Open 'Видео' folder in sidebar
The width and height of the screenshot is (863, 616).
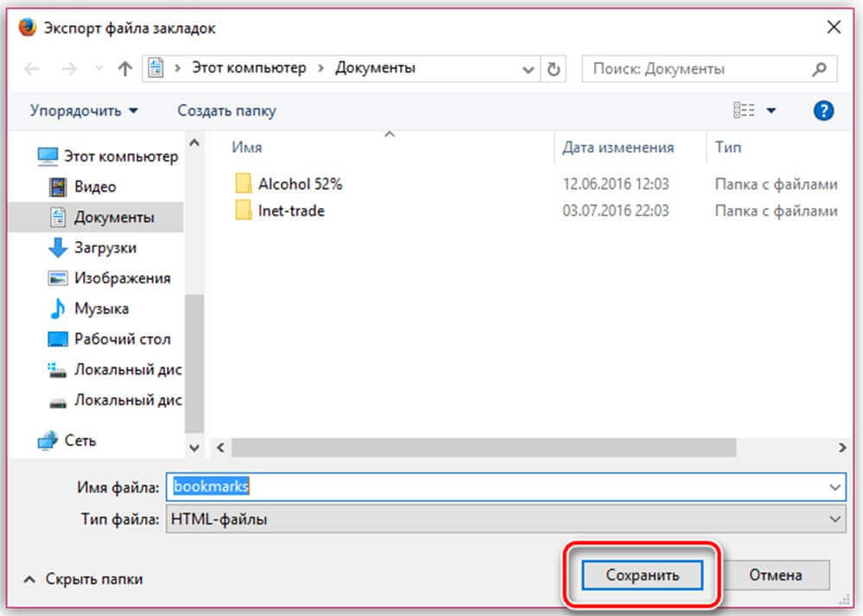pyautogui.click(x=83, y=187)
